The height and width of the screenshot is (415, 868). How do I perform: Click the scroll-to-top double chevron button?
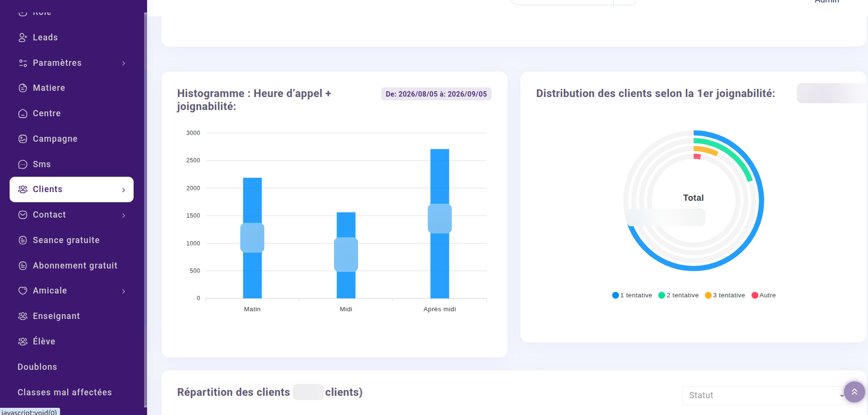click(855, 392)
